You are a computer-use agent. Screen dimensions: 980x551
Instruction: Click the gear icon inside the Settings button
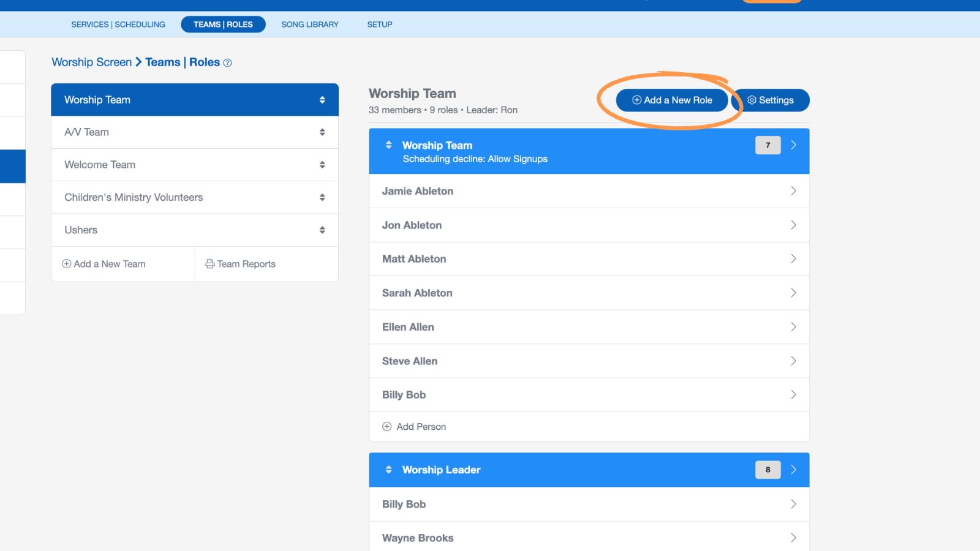click(752, 100)
